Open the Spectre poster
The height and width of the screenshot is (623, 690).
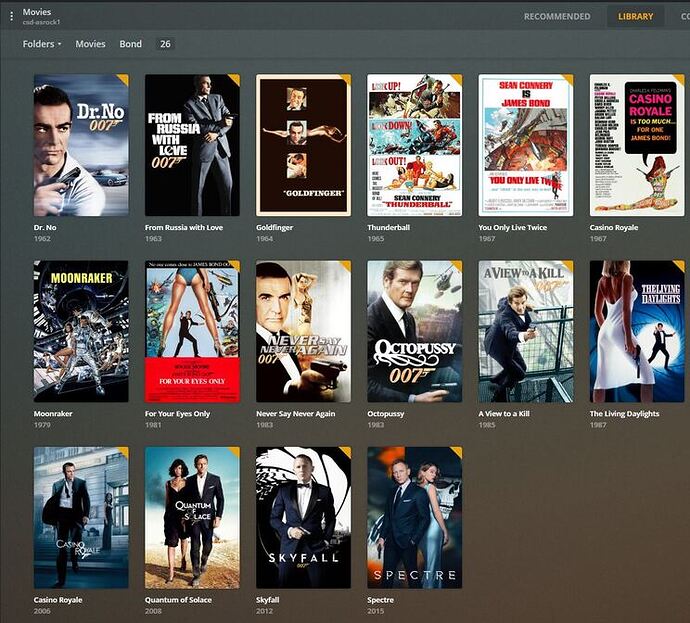pyautogui.click(x=415, y=517)
